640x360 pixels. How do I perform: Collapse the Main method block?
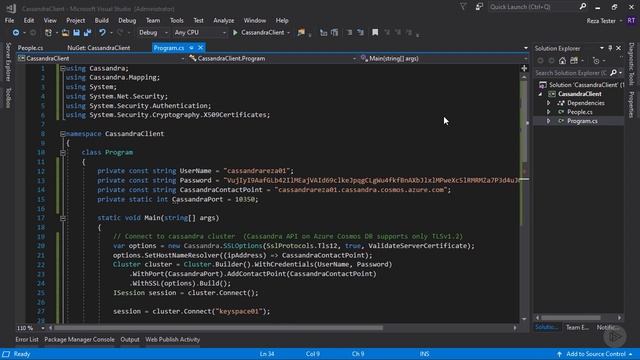tap(62, 218)
